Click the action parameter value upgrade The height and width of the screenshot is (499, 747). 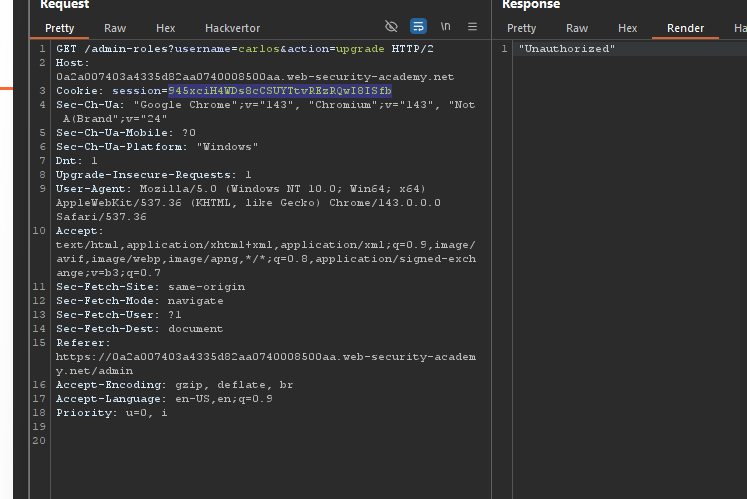pos(360,49)
